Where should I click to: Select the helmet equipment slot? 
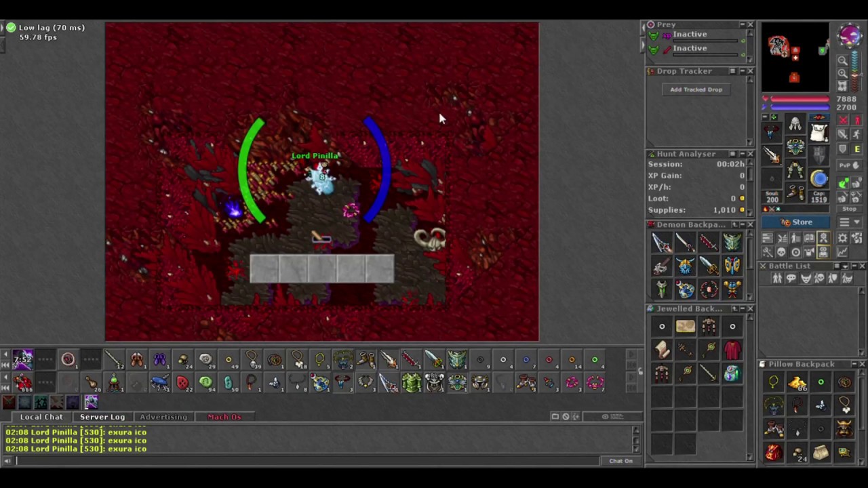coord(795,123)
